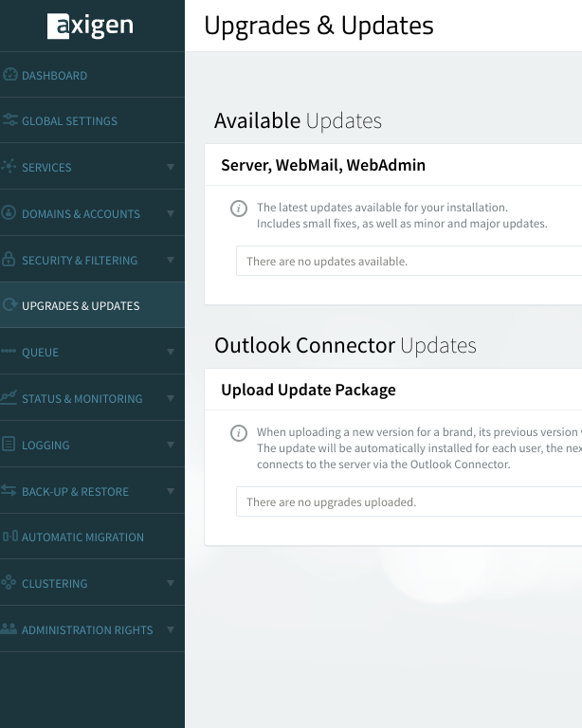
Task: Click the Status & Monitoring chart icon
Action: click(x=9, y=397)
